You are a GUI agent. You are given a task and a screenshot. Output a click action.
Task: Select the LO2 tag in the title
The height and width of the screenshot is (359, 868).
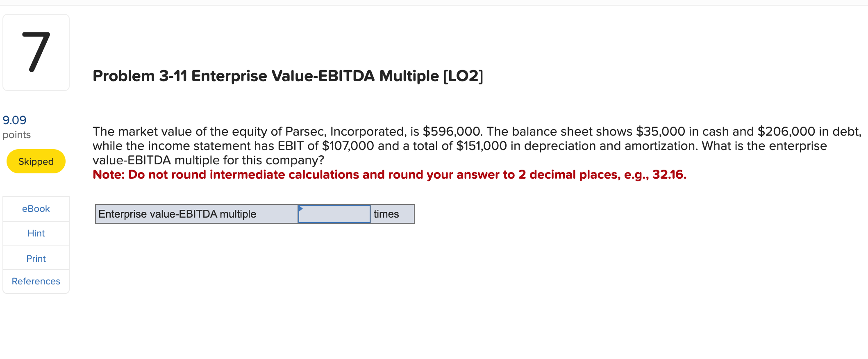(x=462, y=75)
